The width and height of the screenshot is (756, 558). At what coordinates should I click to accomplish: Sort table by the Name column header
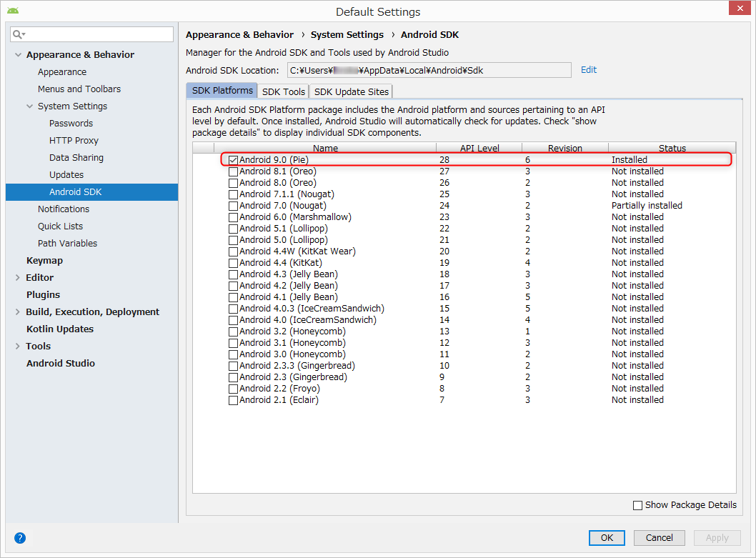(x=325, y=148)
